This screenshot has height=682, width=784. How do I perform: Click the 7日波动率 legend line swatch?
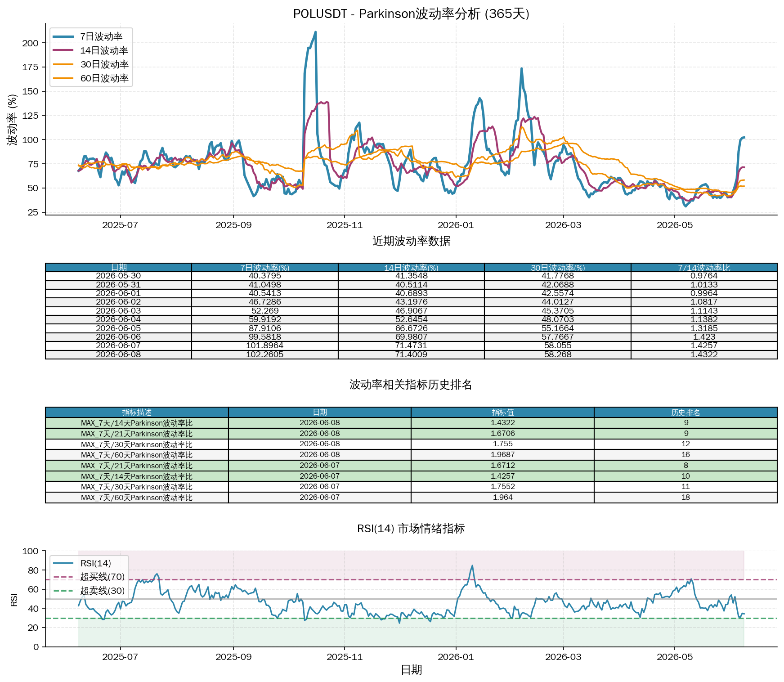click(63, 36)
